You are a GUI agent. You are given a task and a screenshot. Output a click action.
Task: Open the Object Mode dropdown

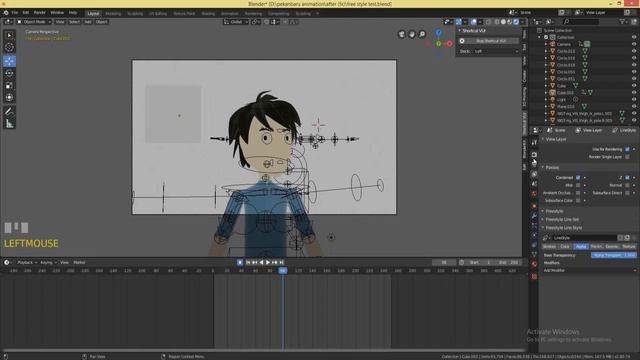point(34,22)
